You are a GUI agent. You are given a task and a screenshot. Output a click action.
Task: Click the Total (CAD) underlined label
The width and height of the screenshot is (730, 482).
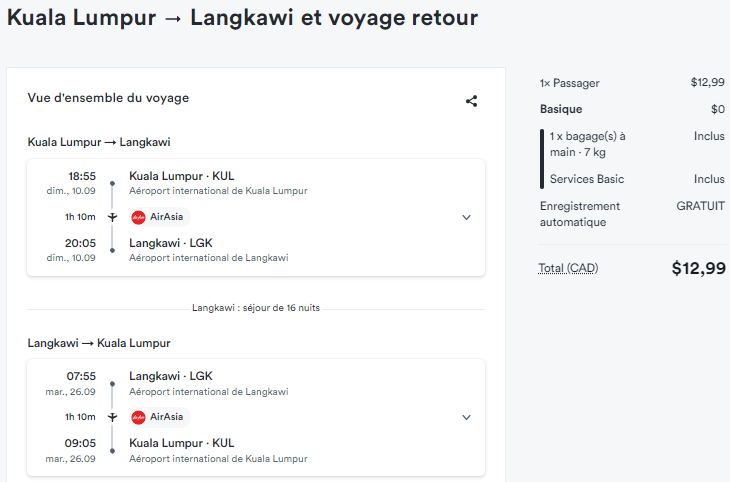(568, 268)
